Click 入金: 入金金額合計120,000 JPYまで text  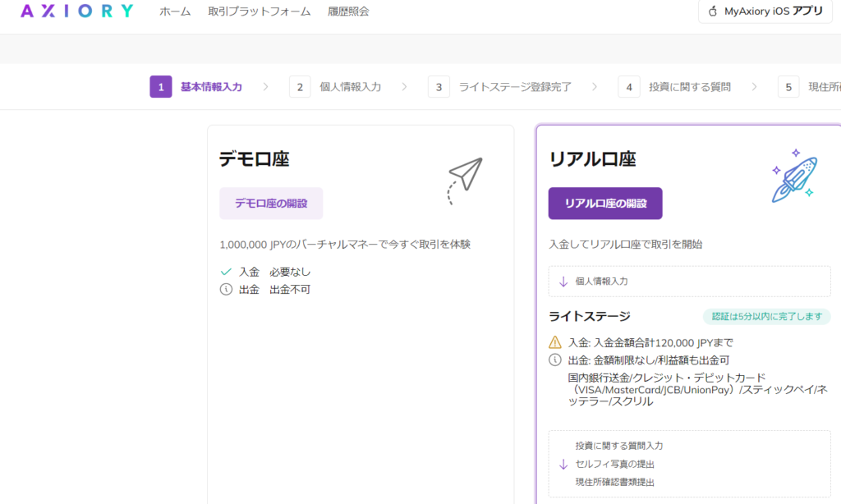(x=650, y=342)
